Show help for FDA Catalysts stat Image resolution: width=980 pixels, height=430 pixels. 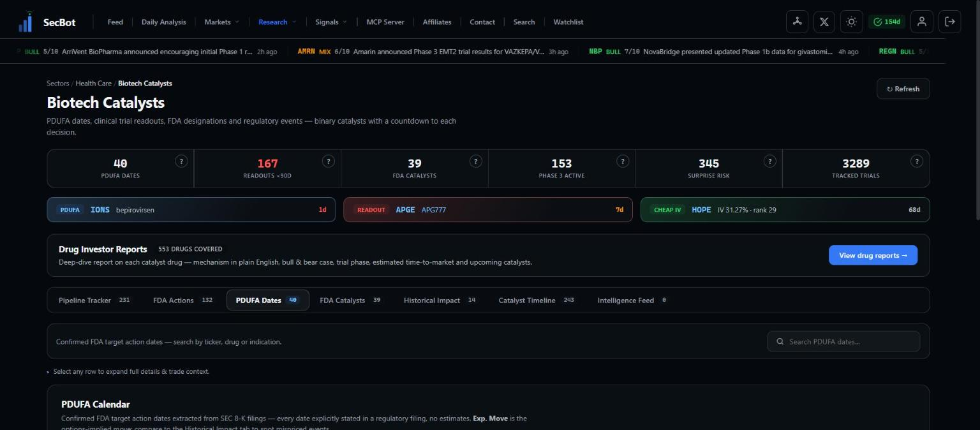[x=475, y=161]
